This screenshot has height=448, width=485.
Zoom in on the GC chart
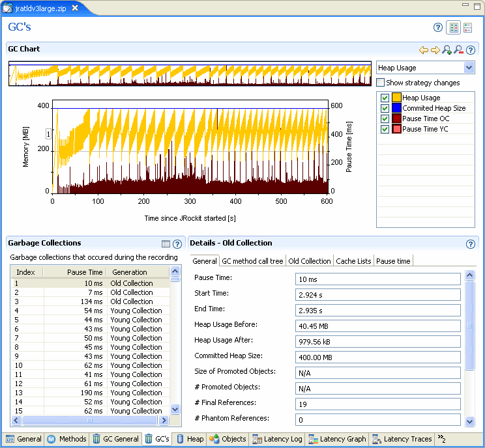click(447, 49)
